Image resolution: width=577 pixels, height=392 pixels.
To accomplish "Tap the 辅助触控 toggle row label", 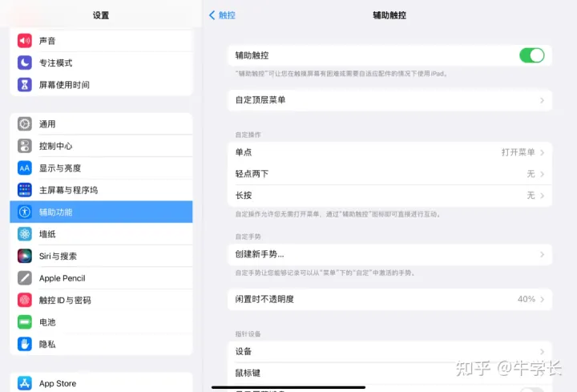I will tap(252, 55).
